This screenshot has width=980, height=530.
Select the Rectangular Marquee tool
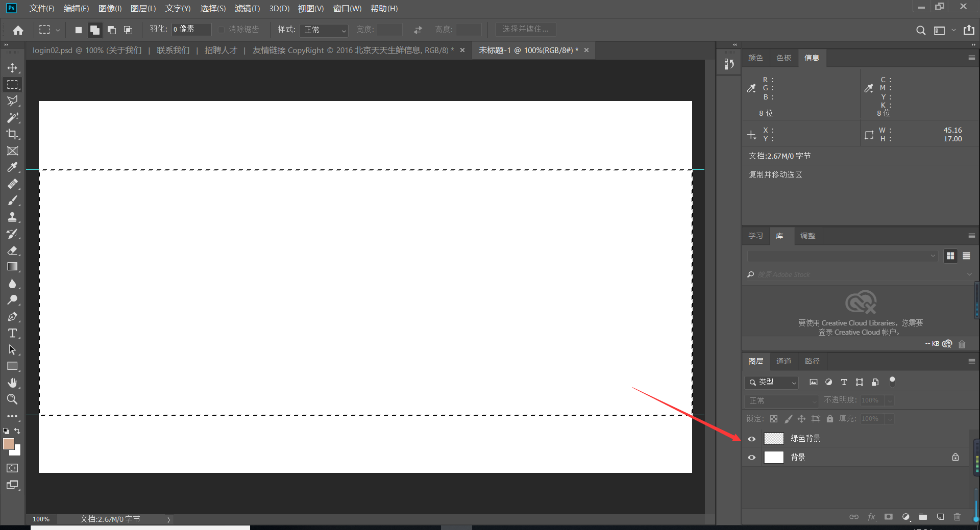click(12, 84)
